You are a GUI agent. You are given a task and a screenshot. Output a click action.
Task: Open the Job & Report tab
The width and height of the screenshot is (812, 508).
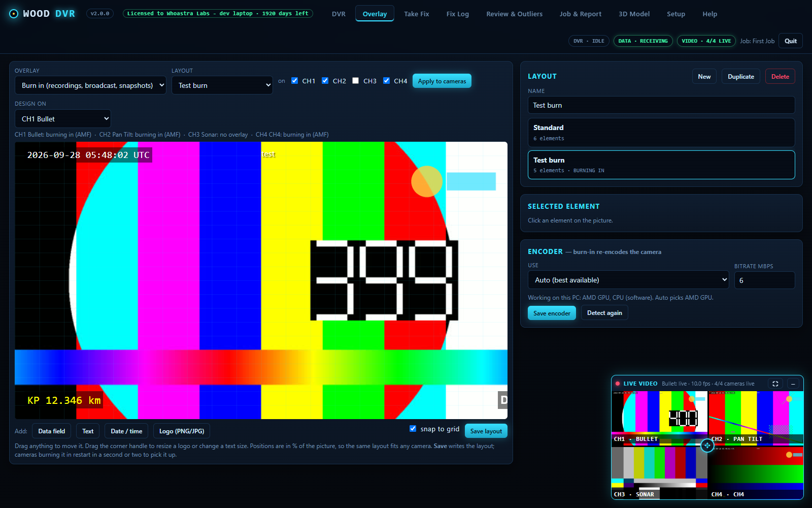click(x=580, y=14)
